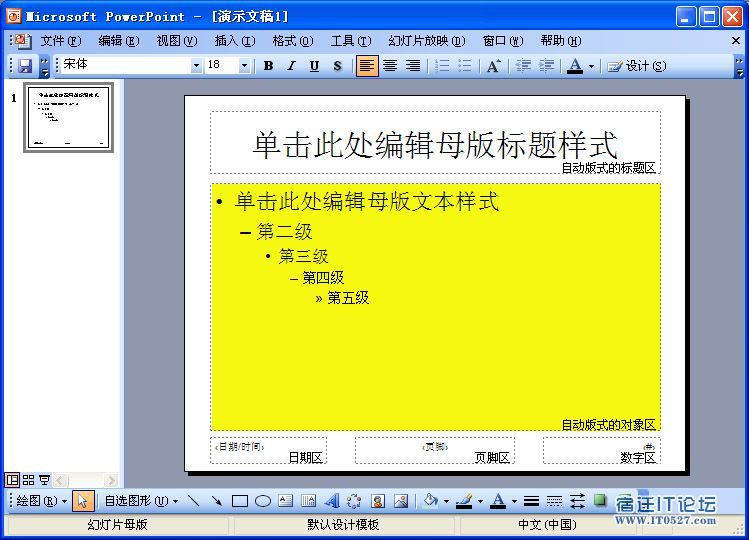Apply the font color A in the formatting toolbar
Screen dimensions: 749x540
575,65
